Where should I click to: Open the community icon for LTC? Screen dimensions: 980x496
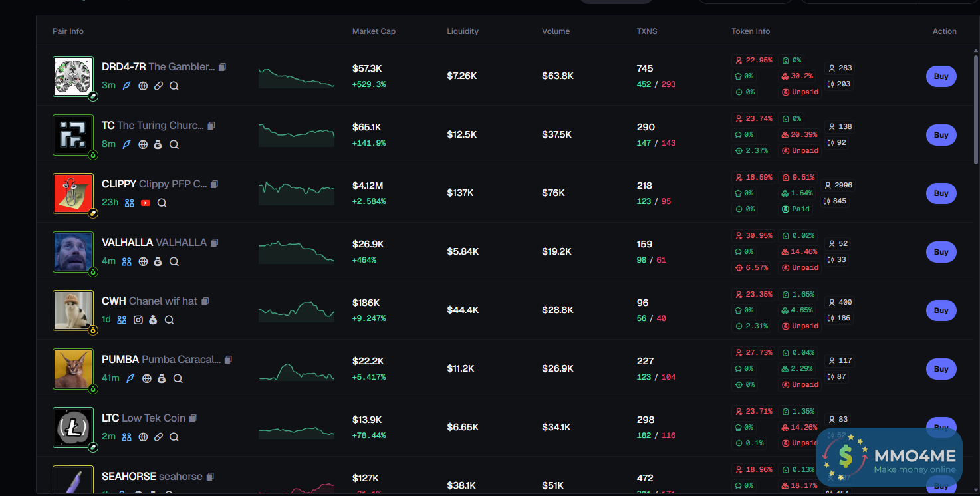click(x=127, y=437)
